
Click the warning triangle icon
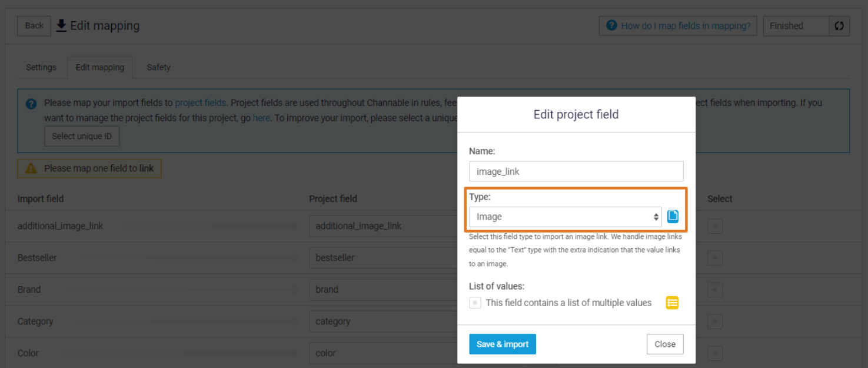(31, 168)
